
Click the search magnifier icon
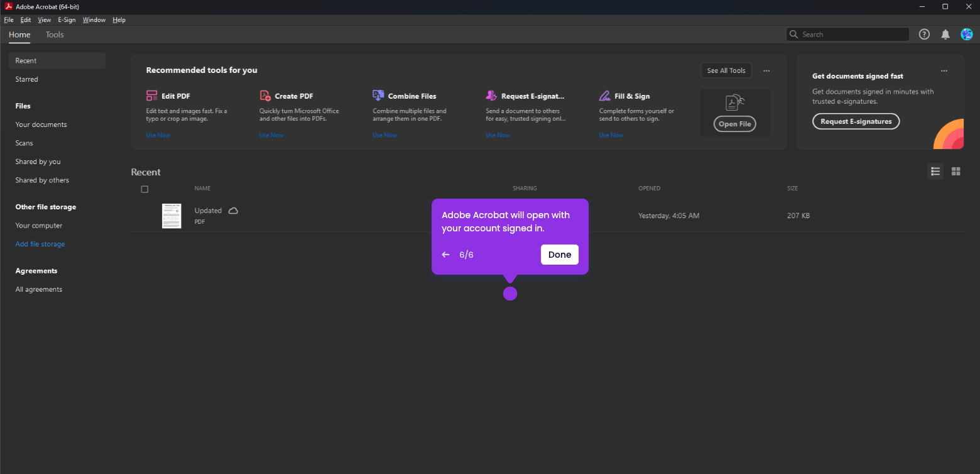tap(794, 35)
